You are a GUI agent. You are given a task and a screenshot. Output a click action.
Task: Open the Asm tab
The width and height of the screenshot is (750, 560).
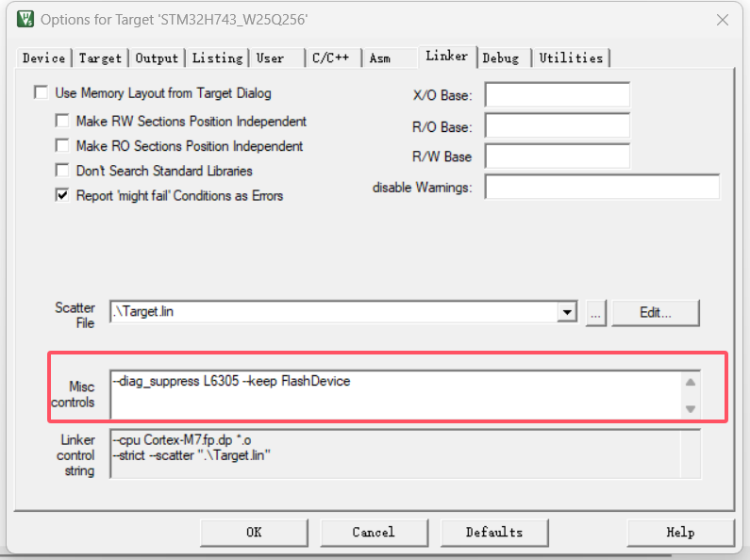[390, 58]
